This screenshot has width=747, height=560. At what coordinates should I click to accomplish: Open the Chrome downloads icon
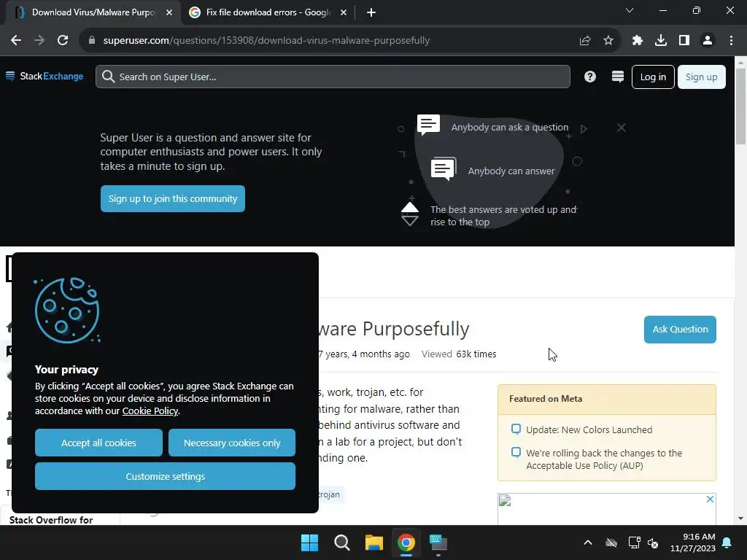(660, 41)
